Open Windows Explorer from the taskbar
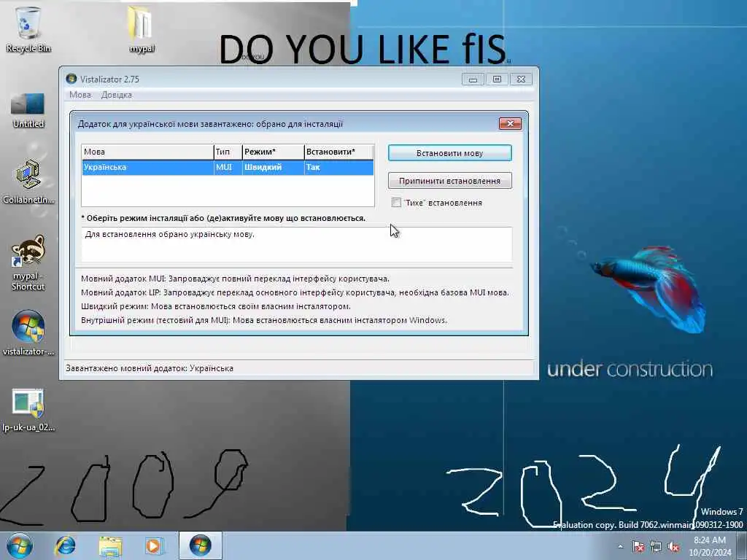Image resolution: width=747 pixels, height=560 pixels. (110, 545)
